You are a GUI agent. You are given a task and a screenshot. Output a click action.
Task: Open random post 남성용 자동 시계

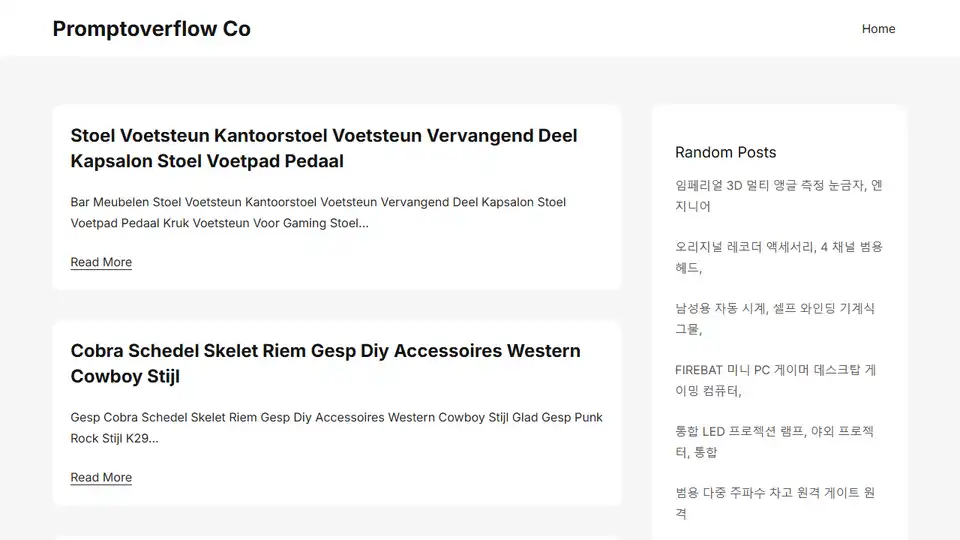(x=774, y=318)
